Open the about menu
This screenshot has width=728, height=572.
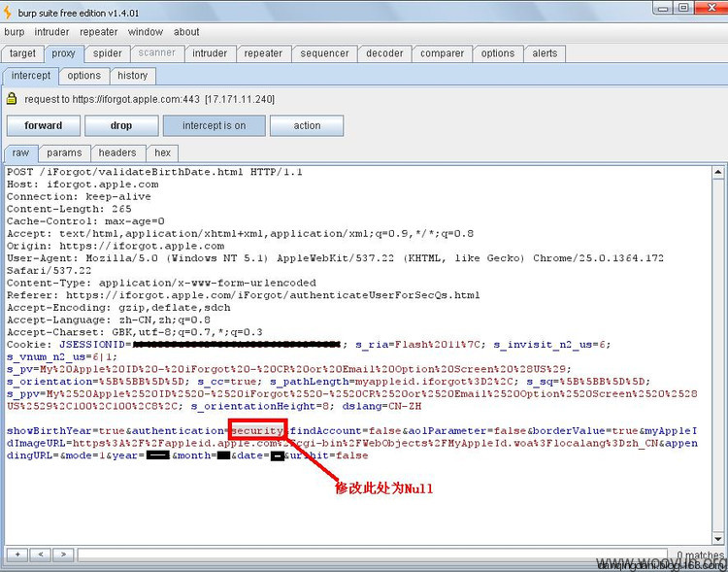[x=186, y=32]
